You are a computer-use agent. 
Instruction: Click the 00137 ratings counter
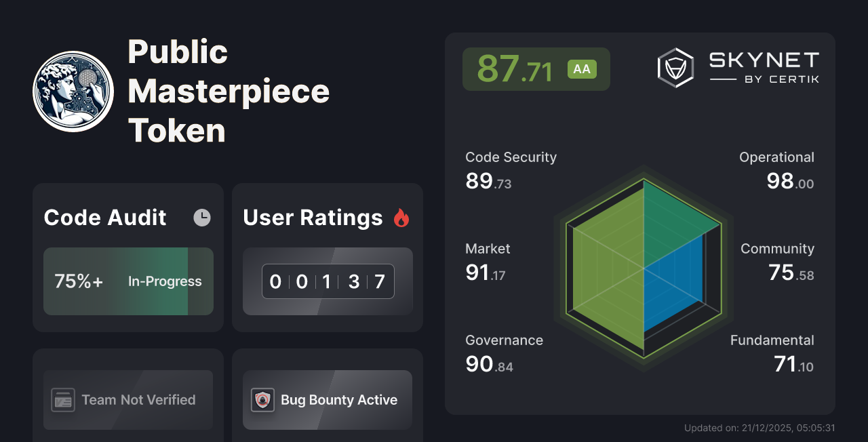pos(327,281)
